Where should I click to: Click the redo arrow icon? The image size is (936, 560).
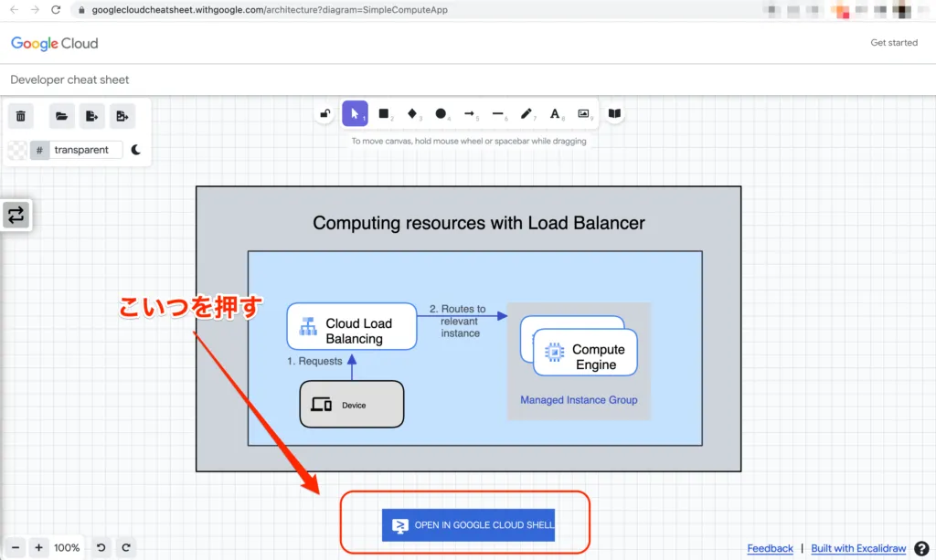coord(126,547)
